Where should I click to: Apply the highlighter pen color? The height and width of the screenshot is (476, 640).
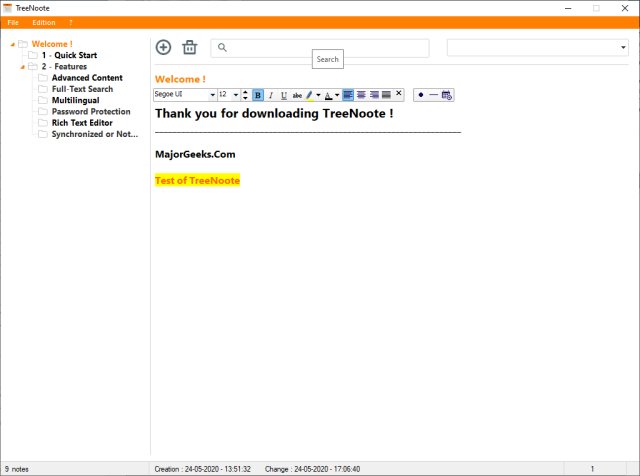[309, 95]
